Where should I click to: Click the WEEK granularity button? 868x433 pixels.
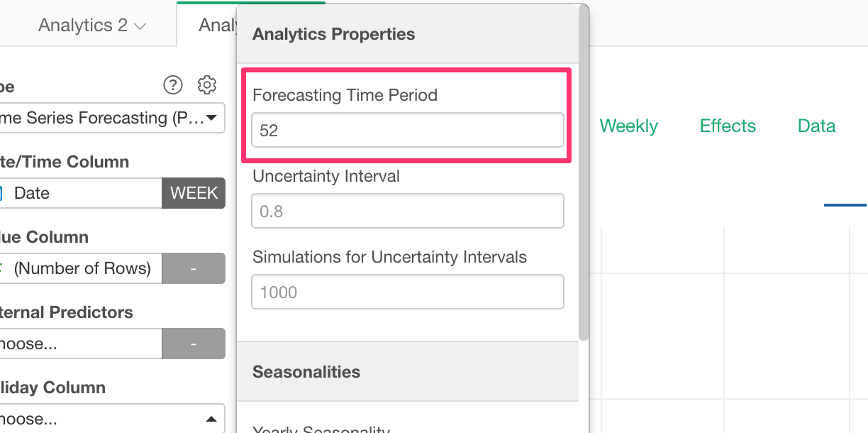click(194, 193)
